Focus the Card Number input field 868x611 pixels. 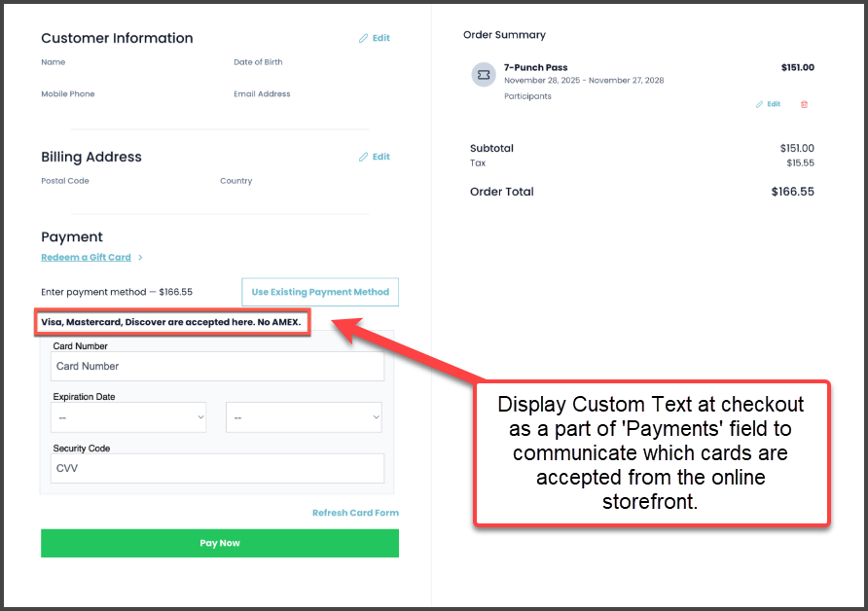point(217,367)
